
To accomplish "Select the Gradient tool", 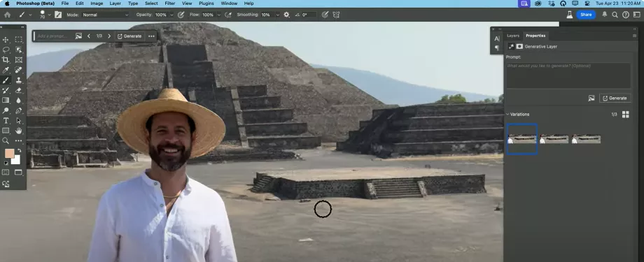I will pos(6,101).
